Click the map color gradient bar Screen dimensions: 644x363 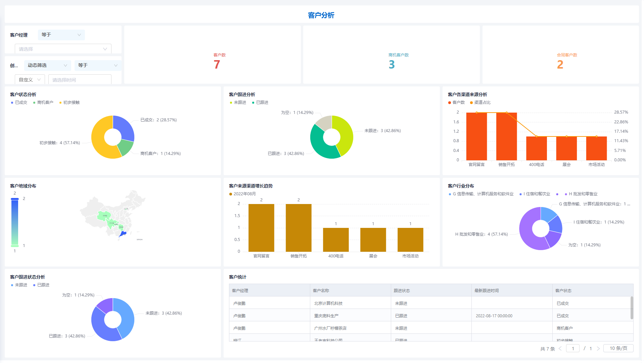(15, 222)
